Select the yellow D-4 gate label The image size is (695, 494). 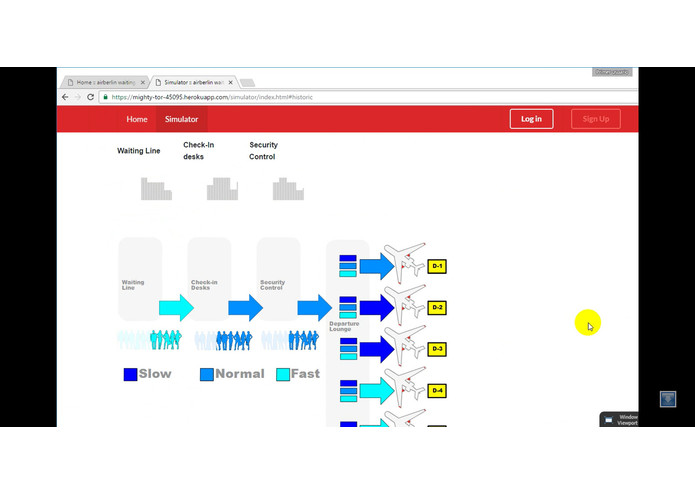pyautogui.click(x=437, y=391)
